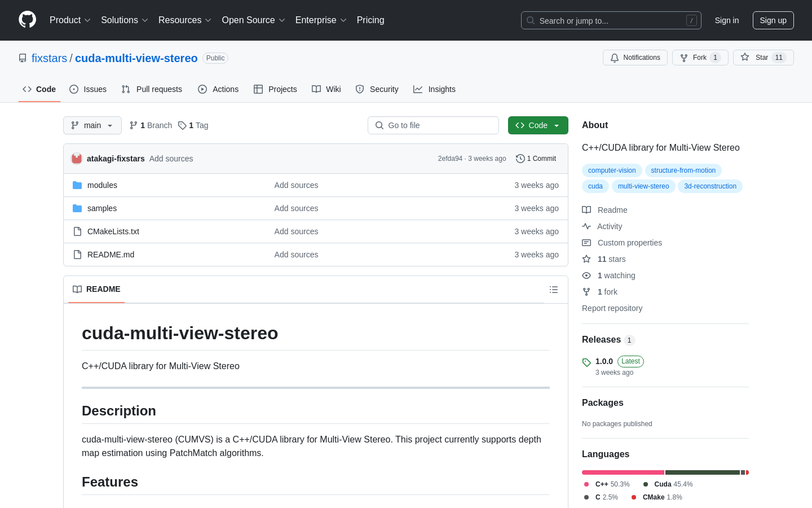
Task: Click the stars icon in About sidebar
Action: point(586,259)
